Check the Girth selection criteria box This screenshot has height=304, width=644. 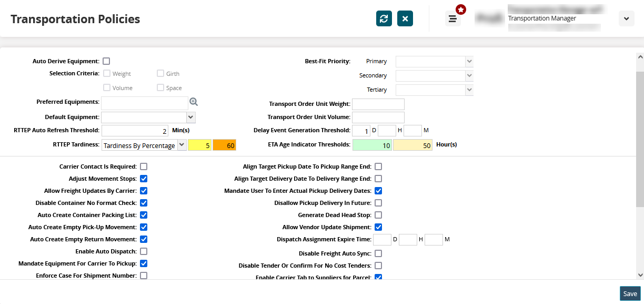(160, 73)
